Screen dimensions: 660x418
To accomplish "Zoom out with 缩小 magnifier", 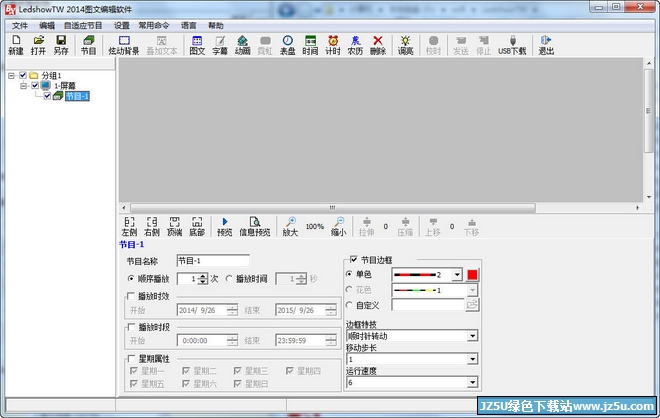I will 338,226.
